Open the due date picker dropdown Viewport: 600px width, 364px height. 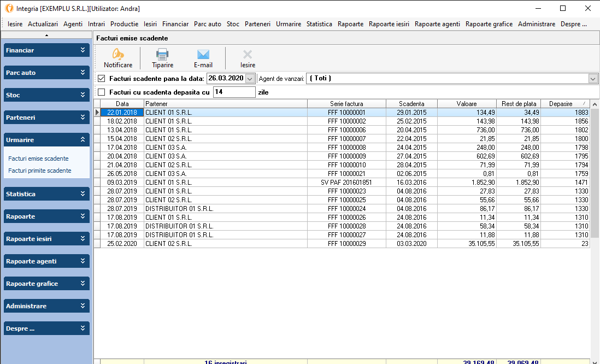tap(250, 79)
